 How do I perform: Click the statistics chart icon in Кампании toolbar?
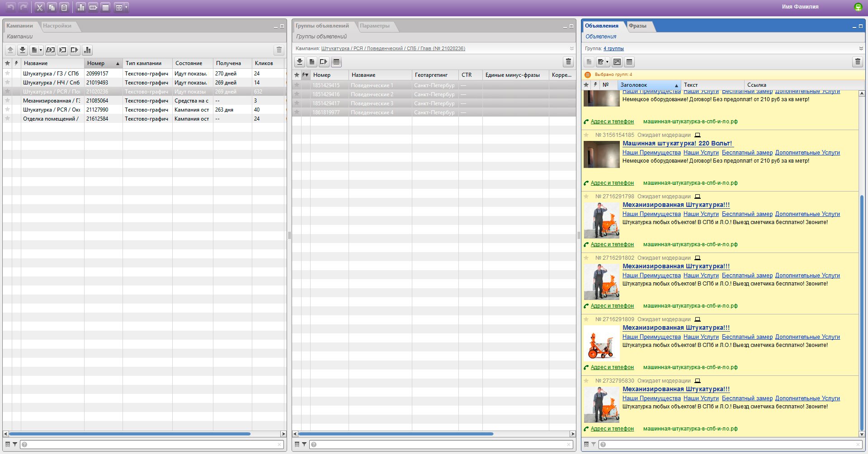(x=87, y=50)
